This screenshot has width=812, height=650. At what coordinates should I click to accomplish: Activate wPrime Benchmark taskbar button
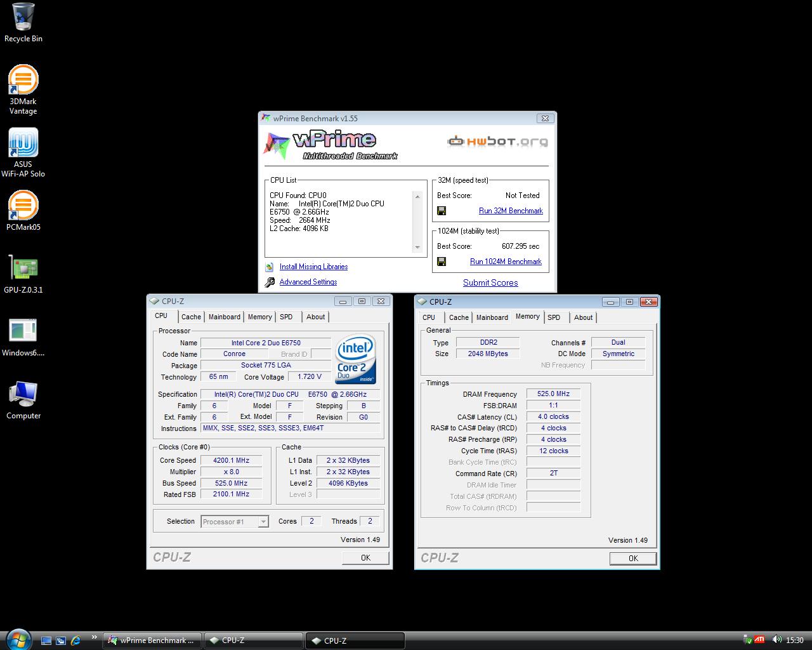coord(152,640)
